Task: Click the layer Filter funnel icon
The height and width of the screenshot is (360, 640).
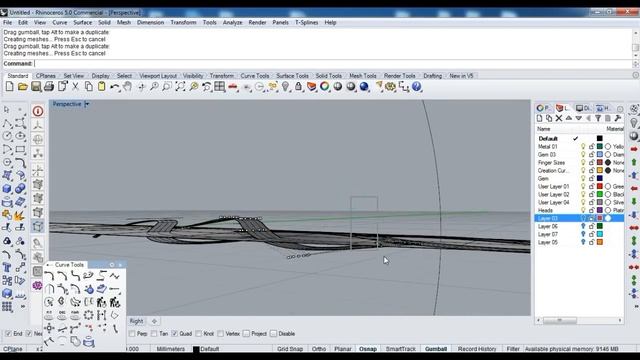Action: pos(598,118)
